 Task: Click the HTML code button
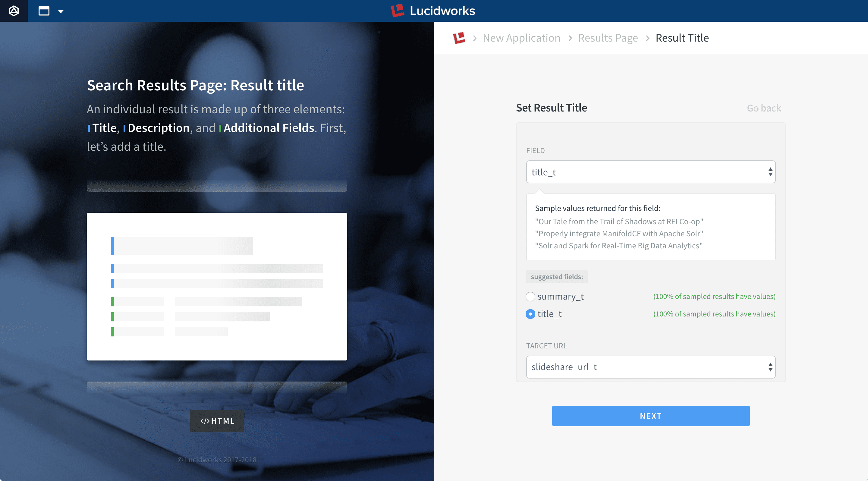pyautogui.click(x=217, y=421)
